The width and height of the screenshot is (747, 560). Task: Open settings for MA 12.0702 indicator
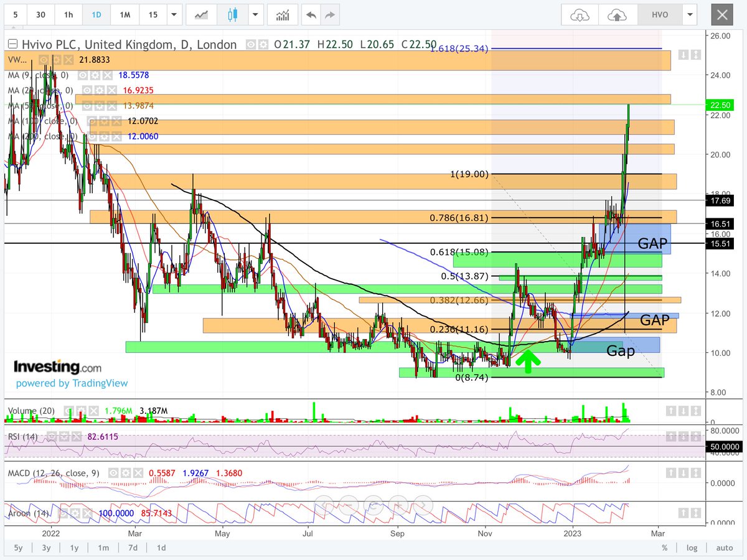point(104,121)
